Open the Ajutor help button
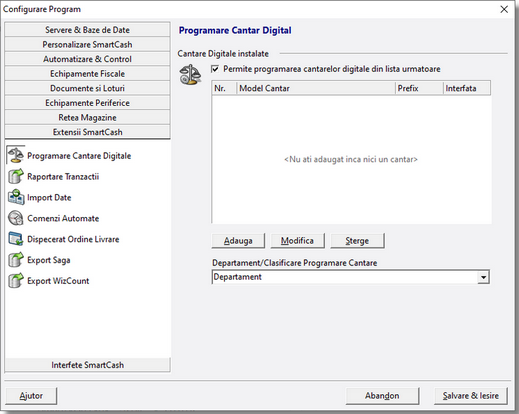 point(31,396)
